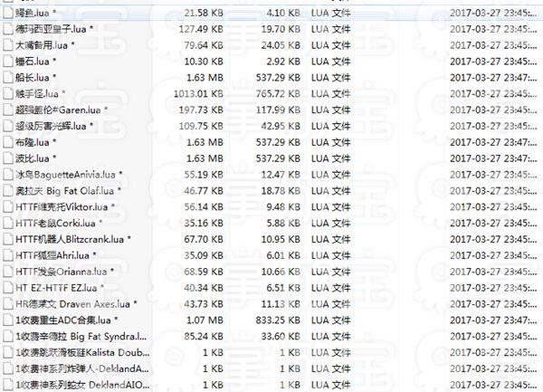The height and width of the screenshot is (392, 543).
Task: Select the file name HTTF狐狸Ahri.lua
Action: (x=52, y=255)
